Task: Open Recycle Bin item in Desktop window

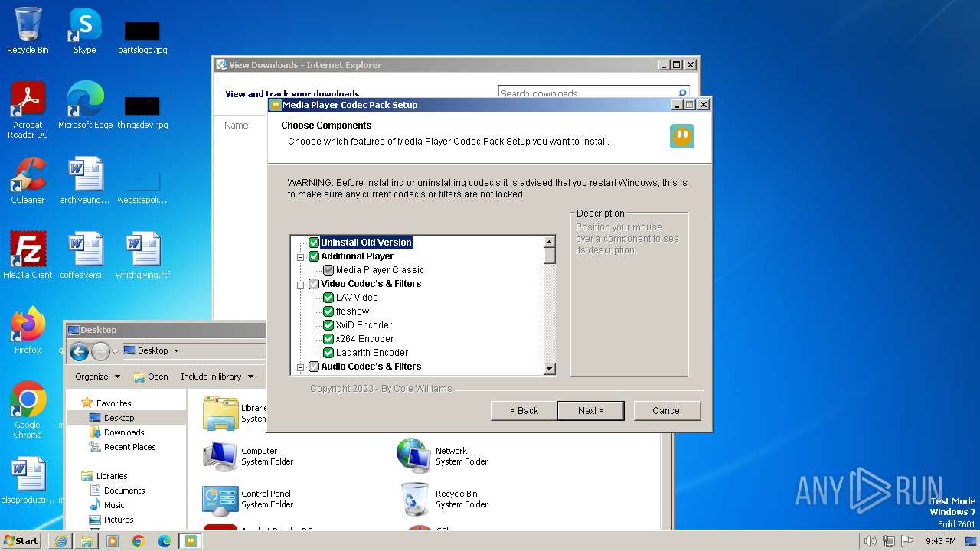Action: coord(442,499)
